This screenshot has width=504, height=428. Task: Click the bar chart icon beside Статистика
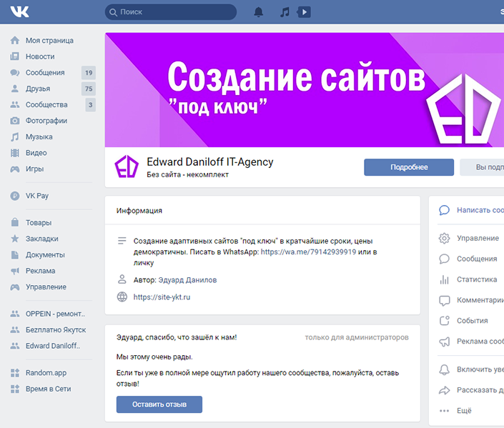pos(444,279)
